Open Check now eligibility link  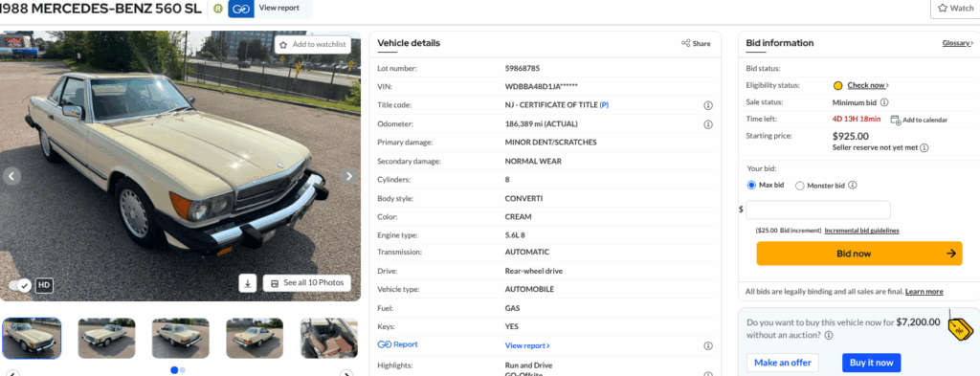tap(868, 85)
